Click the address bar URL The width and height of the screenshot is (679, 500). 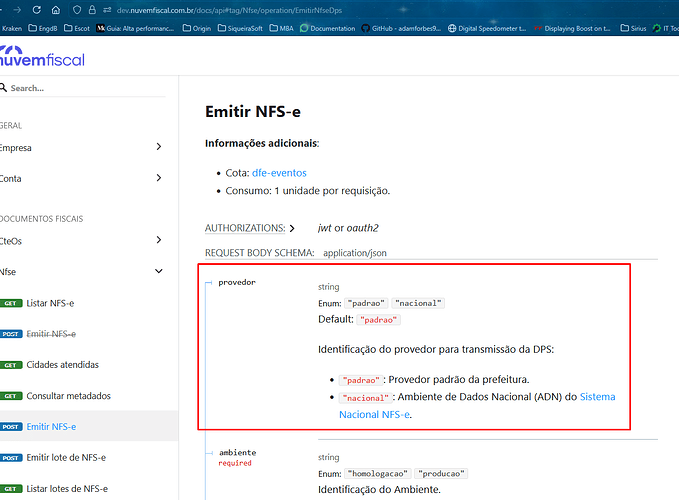[229, 10]
